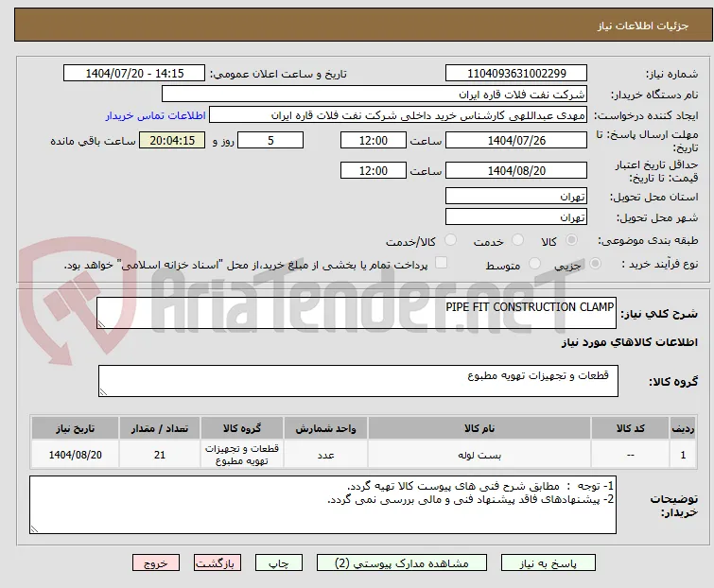Screen dimensions: 714x588
Task: Click the خروج exit button
Action: 156,563
